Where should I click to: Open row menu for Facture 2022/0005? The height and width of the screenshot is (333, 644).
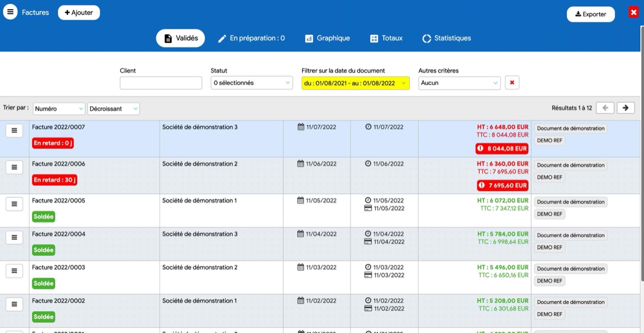14,204
